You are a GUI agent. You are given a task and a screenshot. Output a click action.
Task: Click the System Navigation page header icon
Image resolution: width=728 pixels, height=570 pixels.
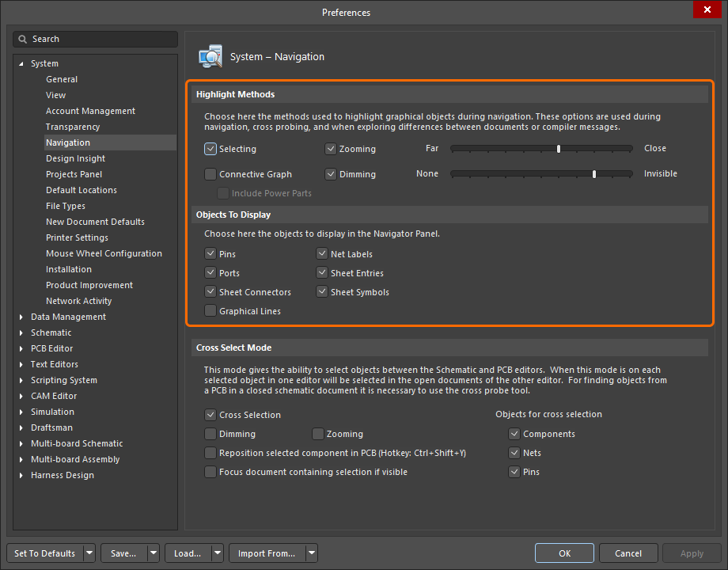[210, 56]
